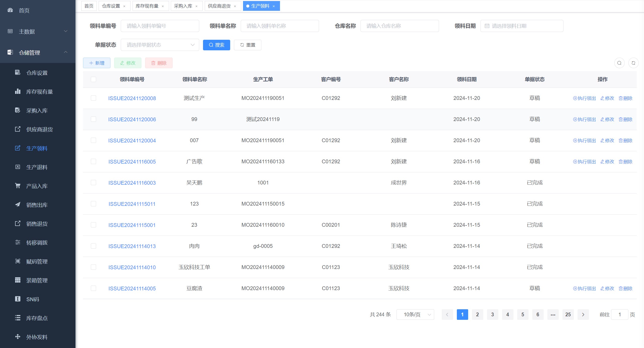
Task: Open the 单据状态 dropdown
Action: pyautogui.click(x=160, y=45)
